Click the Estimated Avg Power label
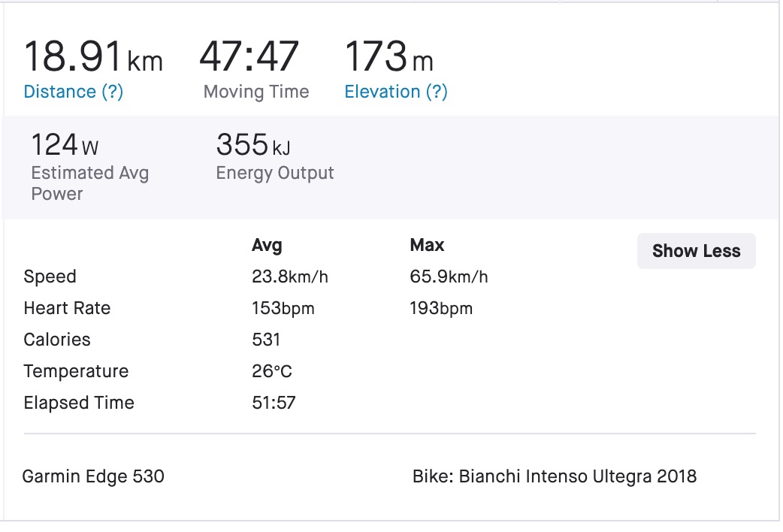The height and width of the screenshot is (532, 783). tap(90, 183)
